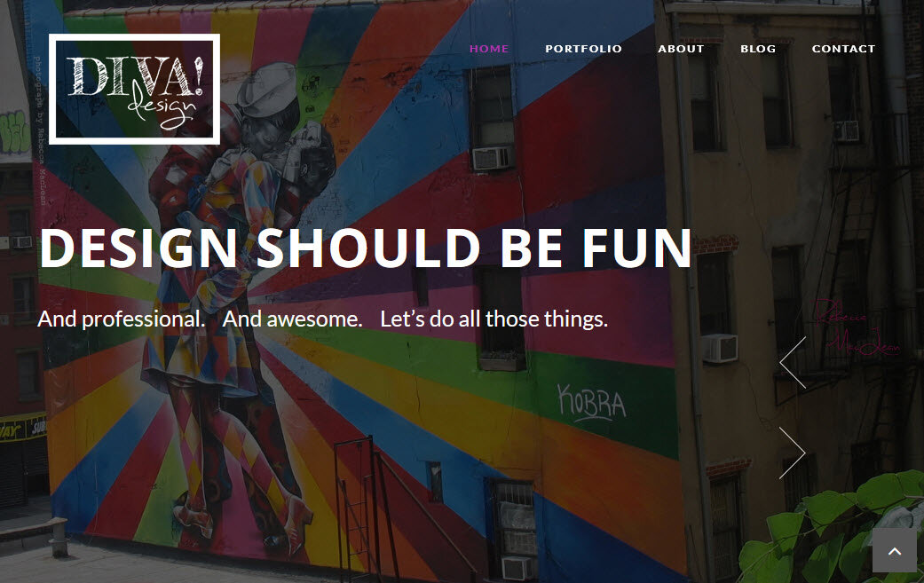Click the back-to-top chevron button
This screenshot has width=924, height=583.
coord(895,550)
